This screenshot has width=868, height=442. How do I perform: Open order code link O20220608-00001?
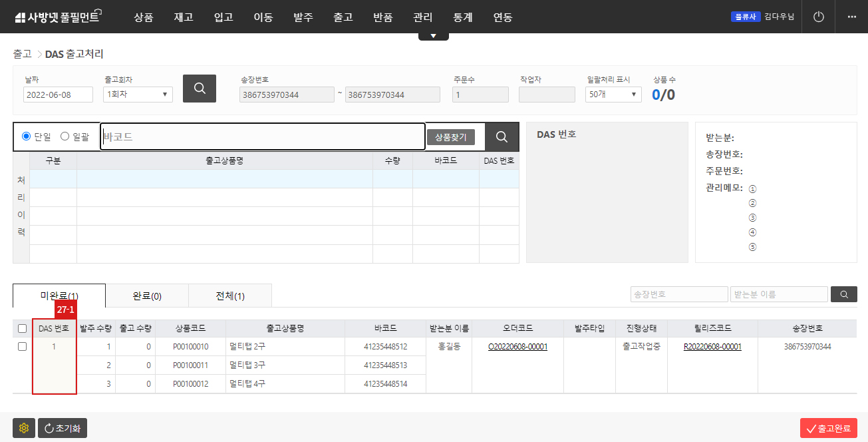[x=517, y=346]
